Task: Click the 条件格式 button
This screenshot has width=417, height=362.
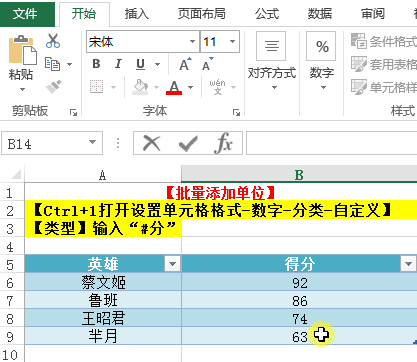Action: (x=384, y=42)
